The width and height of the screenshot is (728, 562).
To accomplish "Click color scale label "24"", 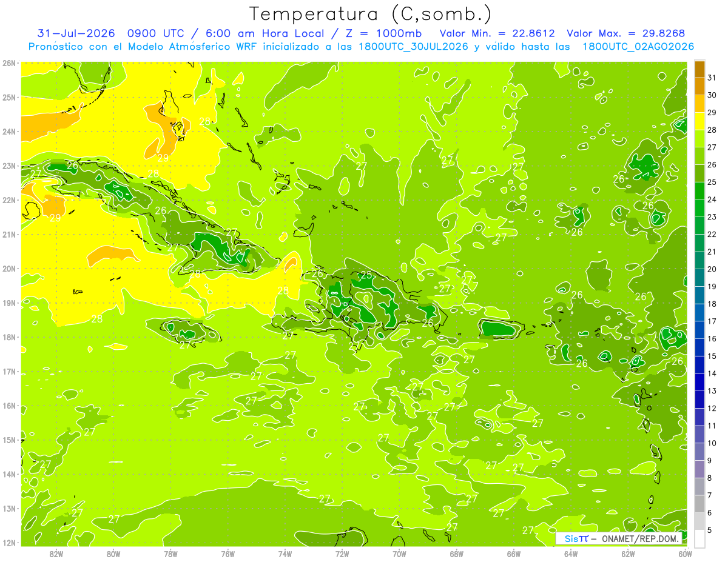I will coord(712,199).
